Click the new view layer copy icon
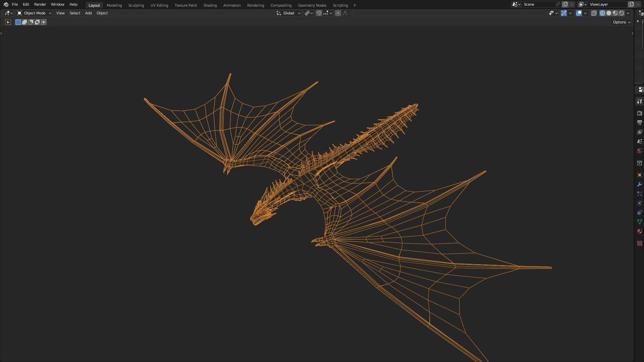The image size is (644, 362). click(631, 4)
